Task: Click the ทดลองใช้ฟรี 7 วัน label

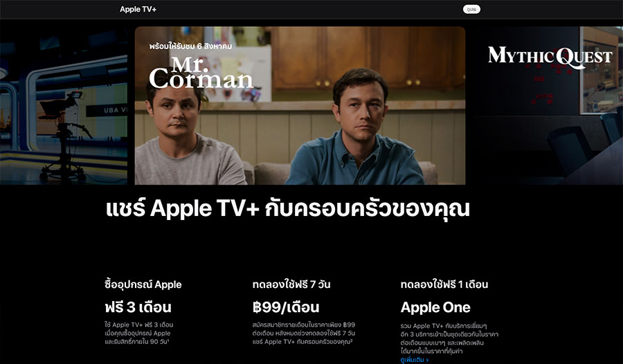Action: coord(291,284)
